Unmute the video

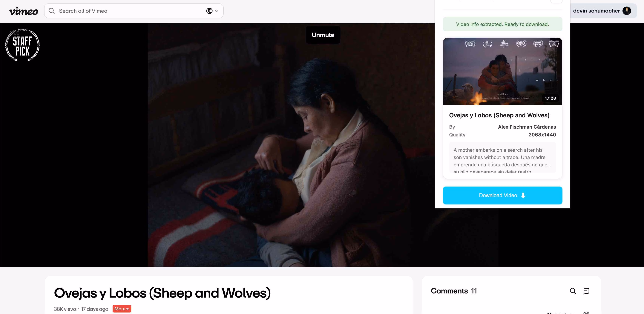point(323,35)
